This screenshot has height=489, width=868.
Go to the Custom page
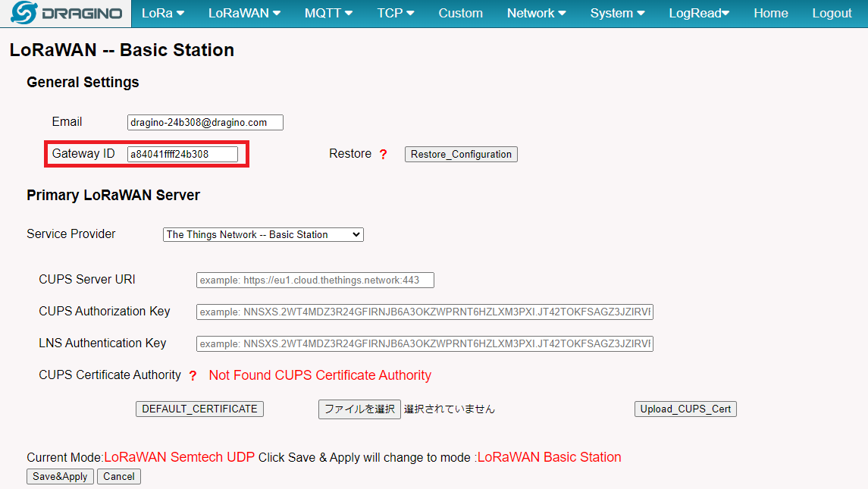pos(460,14)
